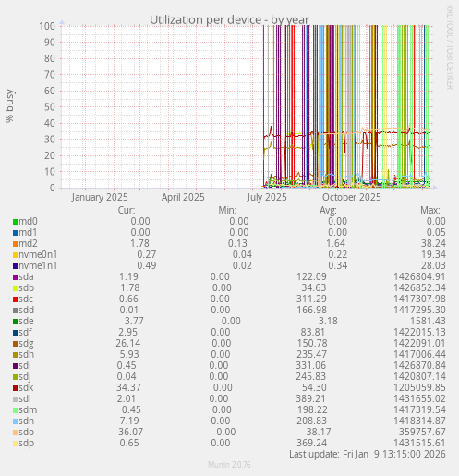The height and width of the screenshot is (476, 459).
Task: Click the sdd gray legend swatch
Action: [16, 311]
